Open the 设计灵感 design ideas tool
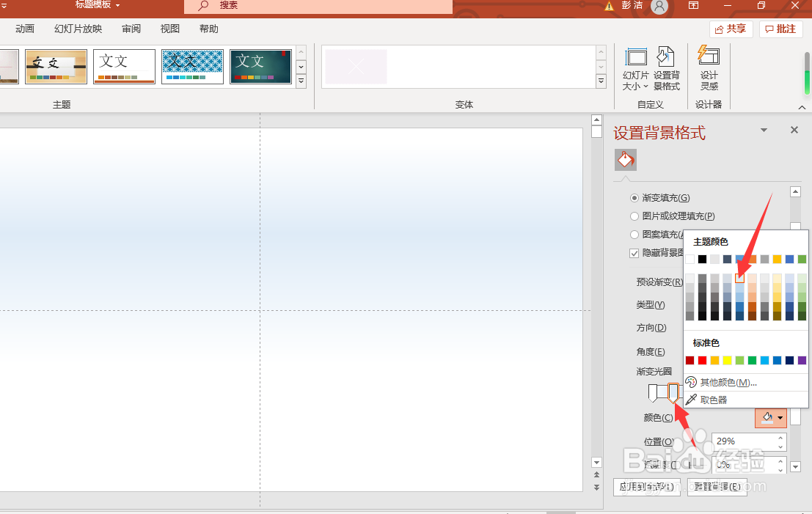Image resolution: width=812 pixels, height=514 pixels. [x=709, y=68]
